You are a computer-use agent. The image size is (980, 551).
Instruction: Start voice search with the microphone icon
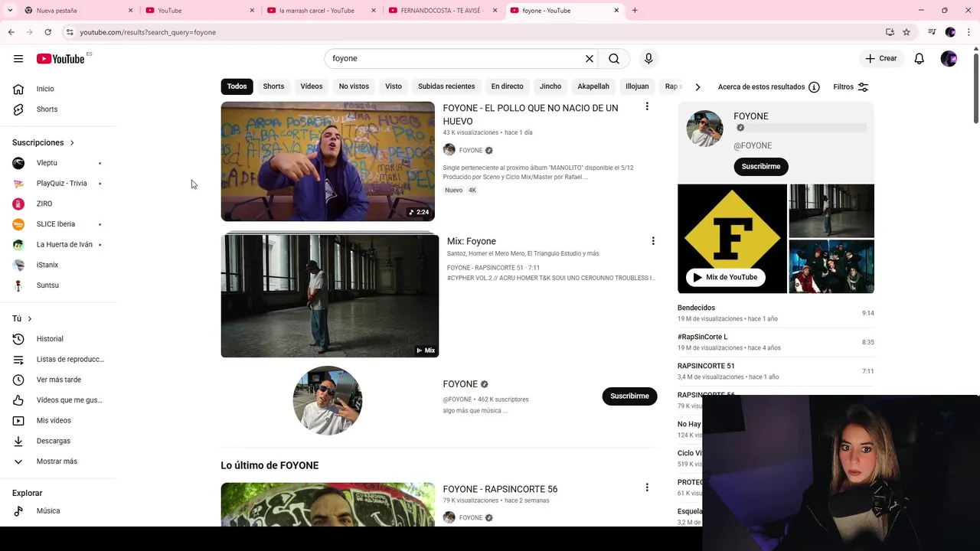648,59
